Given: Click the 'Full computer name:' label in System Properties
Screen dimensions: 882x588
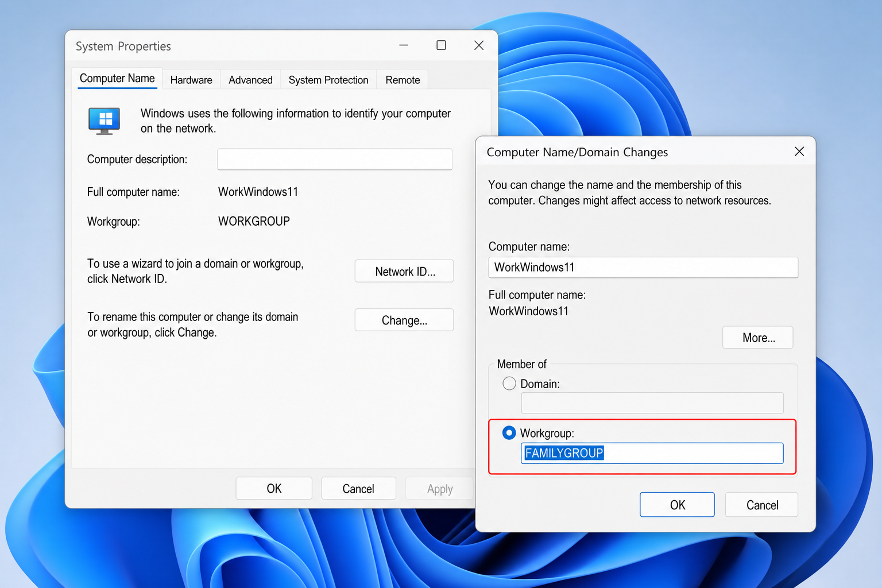Looking at the screenshot, I should point(133,192).
